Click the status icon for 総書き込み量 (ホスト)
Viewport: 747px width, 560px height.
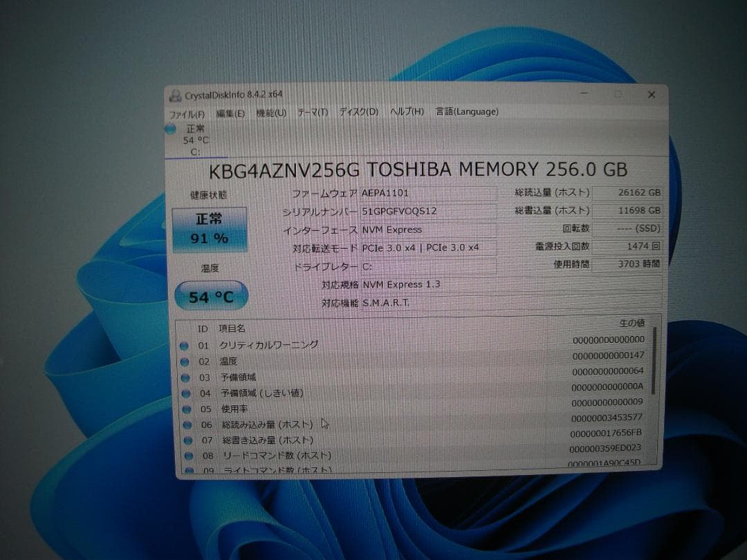pos(185,440)
